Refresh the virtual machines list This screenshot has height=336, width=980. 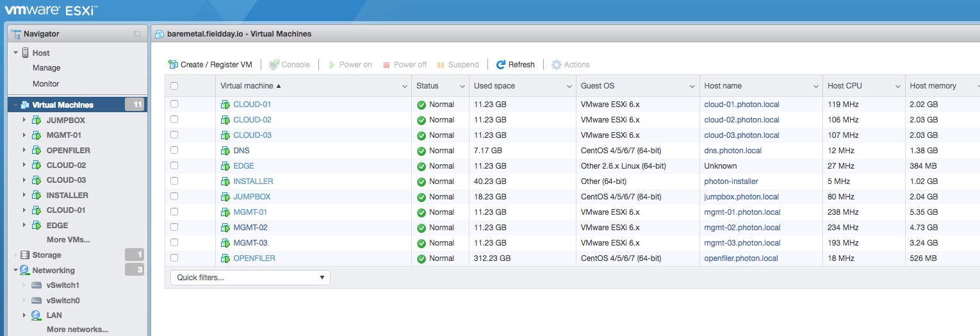516,64
